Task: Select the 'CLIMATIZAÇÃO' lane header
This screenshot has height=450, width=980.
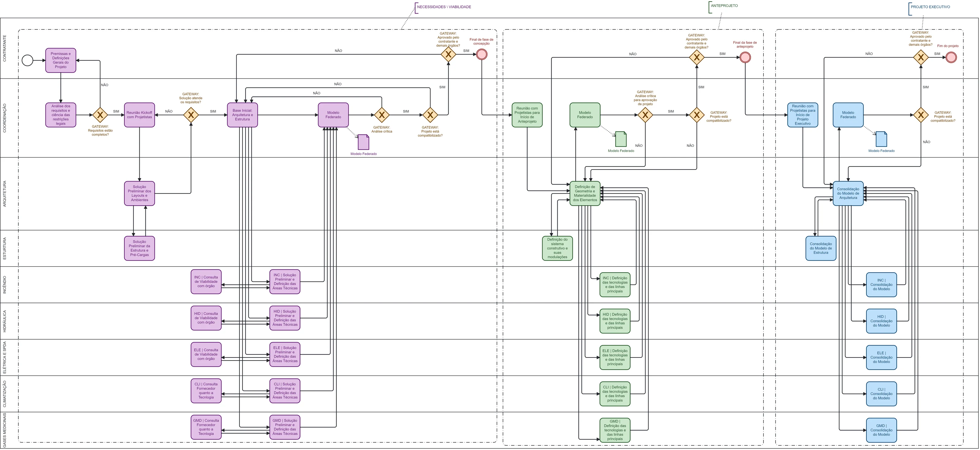Action: point(5,394)
